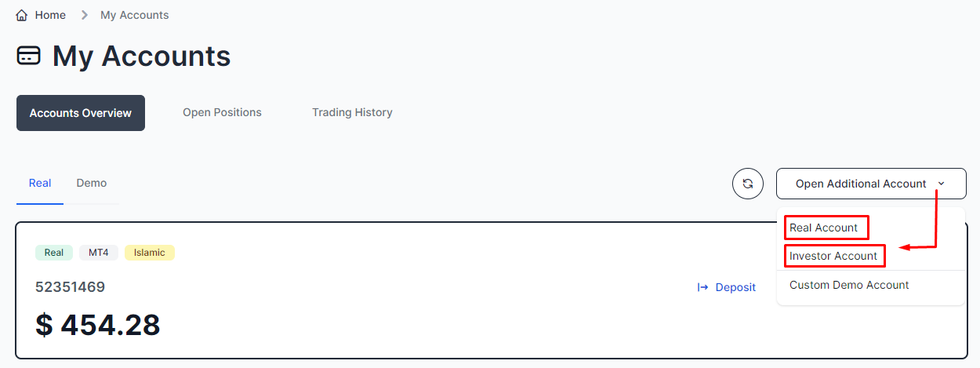The height and width of the screenshot is (368, 980).
Task: Click the card icon beside My Accounts
Action: click(29, 56)
